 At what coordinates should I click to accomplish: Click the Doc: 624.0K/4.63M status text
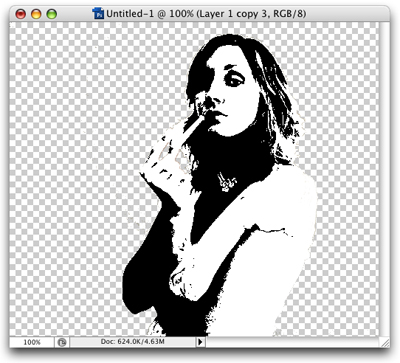click(x=132, y=342)
